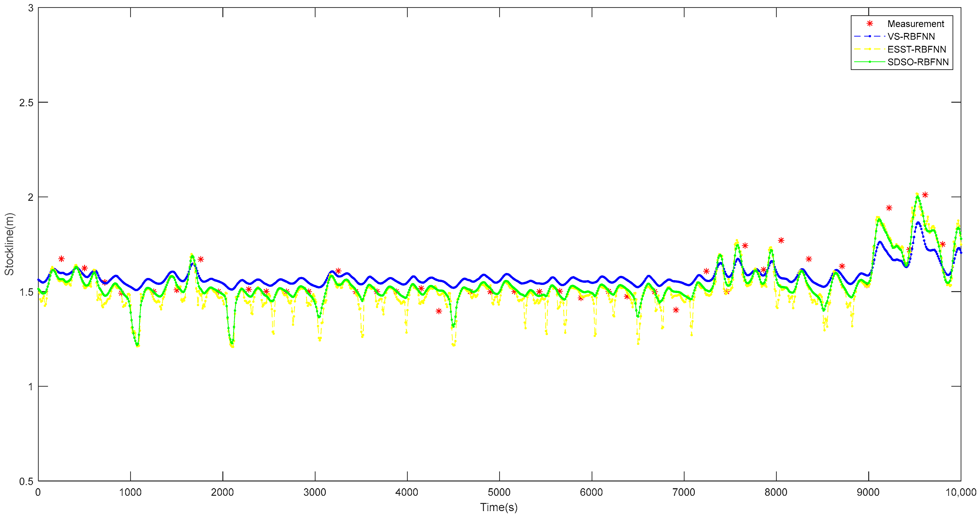Click the 3 tick label on y-axis
Screen dimensions: 980x518
(x=31, y=8)
